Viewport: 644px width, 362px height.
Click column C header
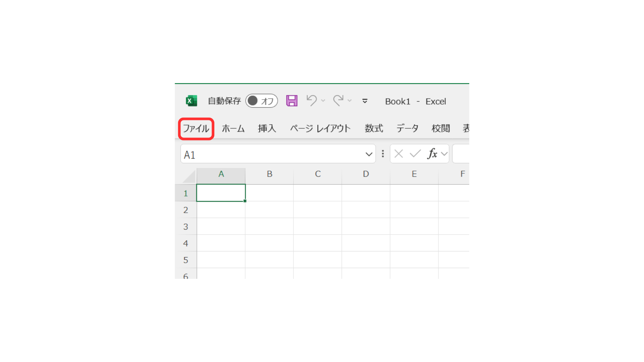click(x=318, y=174)
